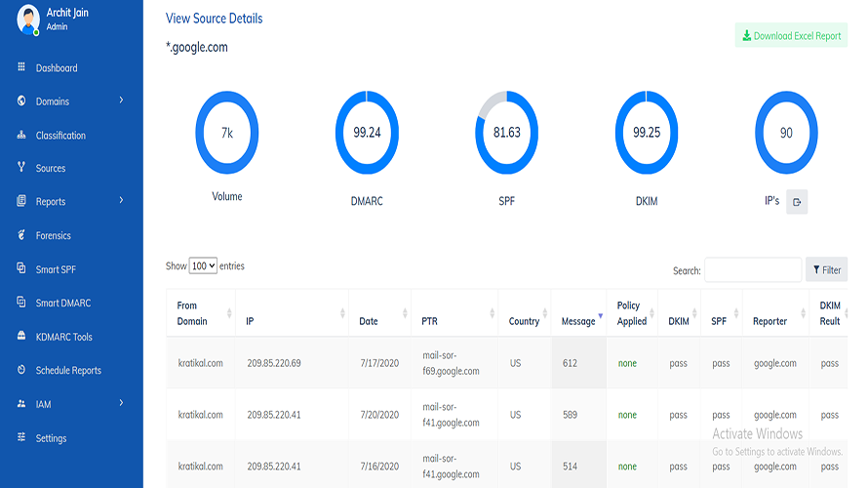This screenshot has width=868, height=488.
Task: Click the DKIM 99.25 donut chart
Action: coord(647,133)
